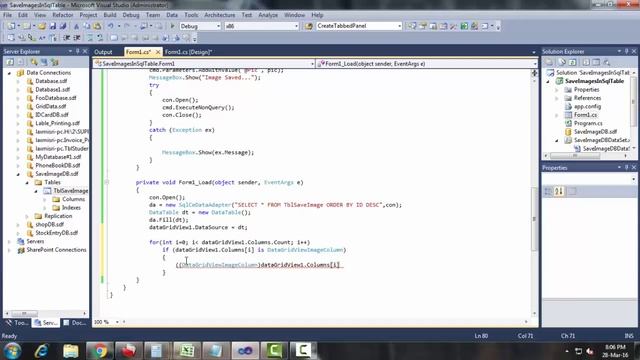Close the Form1.cs tab with X

[x=158, y=52]
